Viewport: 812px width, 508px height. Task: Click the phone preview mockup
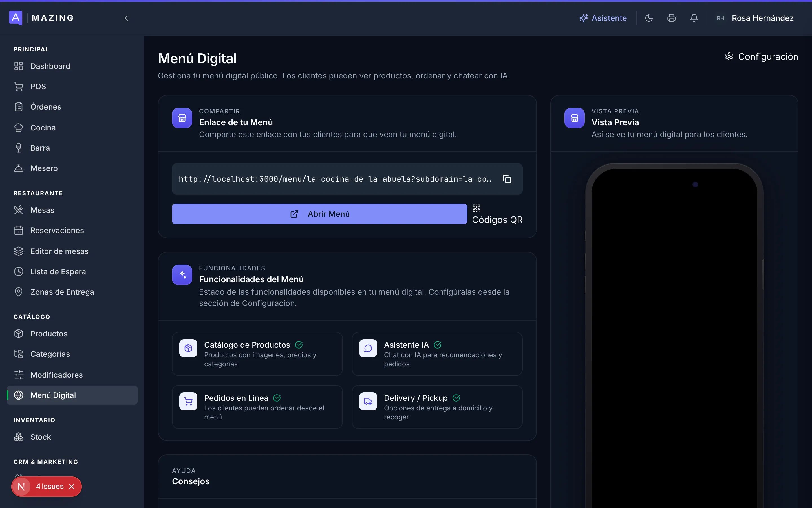[x=674, y=336]
